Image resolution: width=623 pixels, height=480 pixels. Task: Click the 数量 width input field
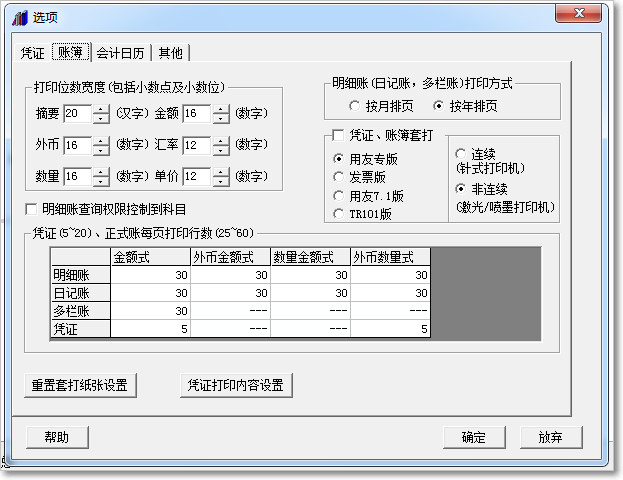point(78,177)
